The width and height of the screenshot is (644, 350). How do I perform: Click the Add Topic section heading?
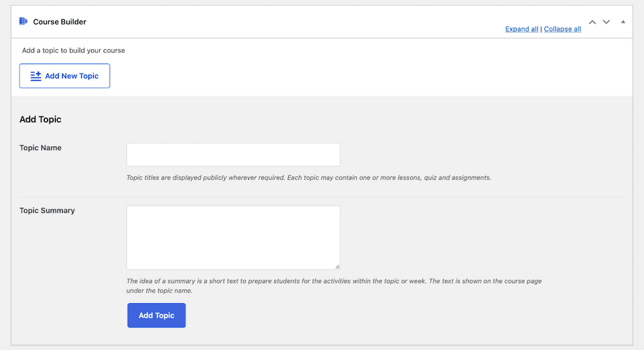point(41,119)
